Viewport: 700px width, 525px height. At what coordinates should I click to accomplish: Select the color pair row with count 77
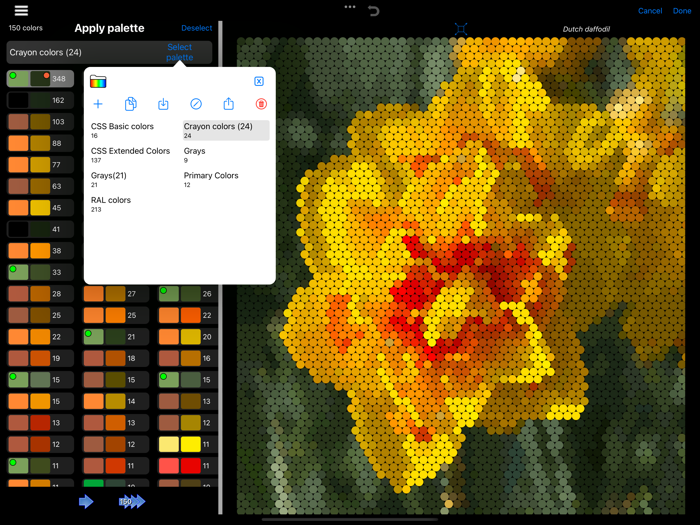[x=40, y=165]
